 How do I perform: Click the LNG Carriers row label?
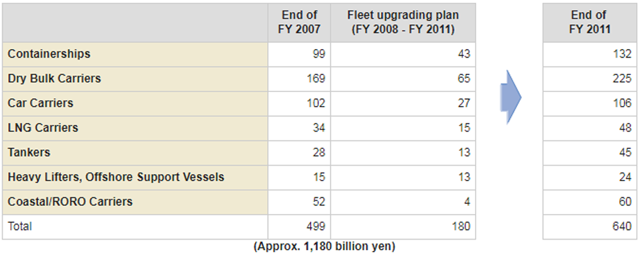[43, 128]
